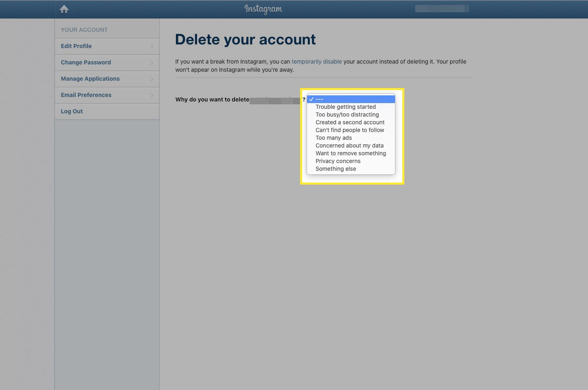Expand the Email Preferences chevron arrow
This screenshot has width=588, height=390.
[152, 95]
